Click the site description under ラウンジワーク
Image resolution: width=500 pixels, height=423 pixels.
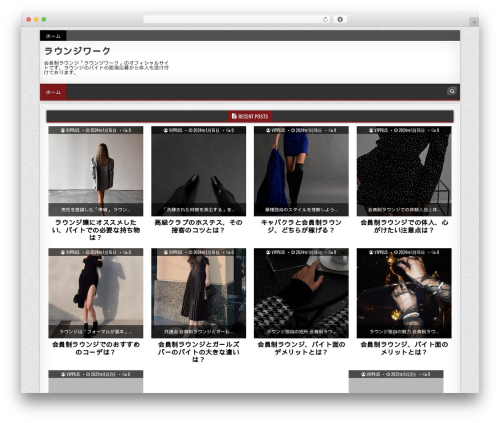click(x=106, y=68)
